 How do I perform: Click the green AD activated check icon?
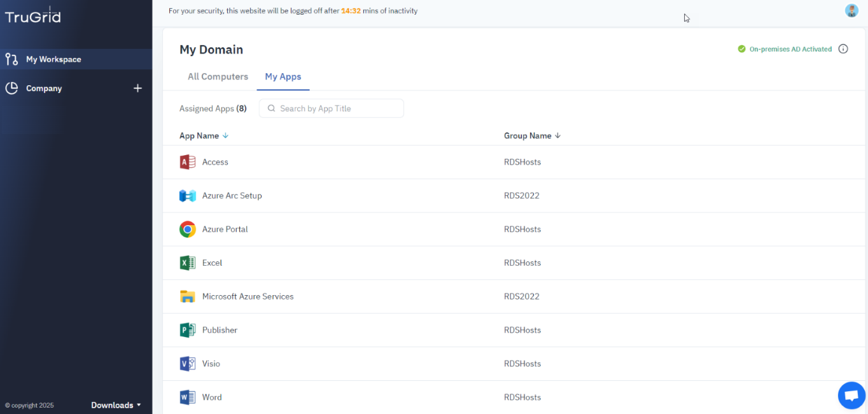[x=741, y=49]
